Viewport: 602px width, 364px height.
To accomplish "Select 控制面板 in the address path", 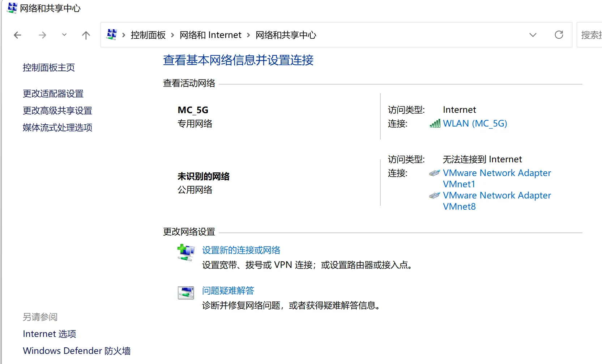I will click(x=148, y=35).
